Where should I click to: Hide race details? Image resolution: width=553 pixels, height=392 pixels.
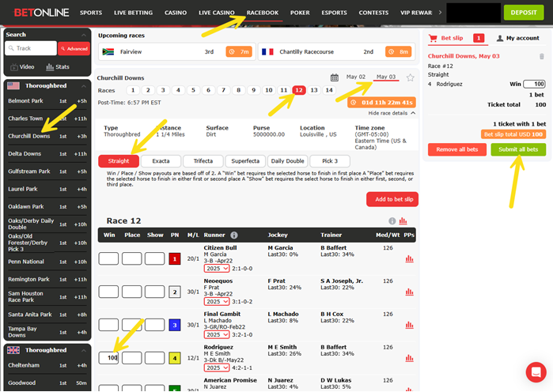pos(392,113)
